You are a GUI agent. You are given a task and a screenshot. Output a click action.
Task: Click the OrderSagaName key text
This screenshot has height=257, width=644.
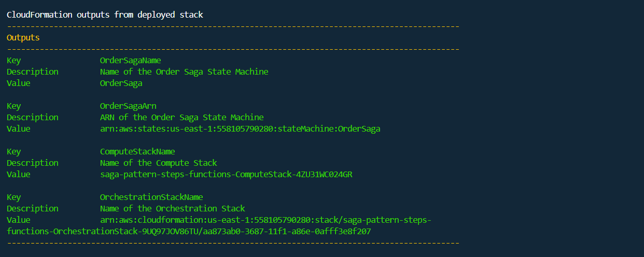click(x=130, y=61)
